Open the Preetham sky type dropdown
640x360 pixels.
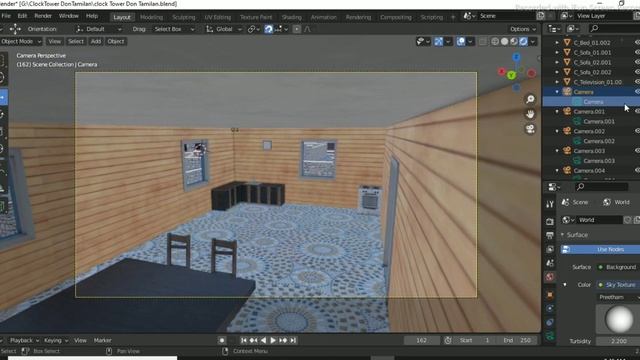618,297
